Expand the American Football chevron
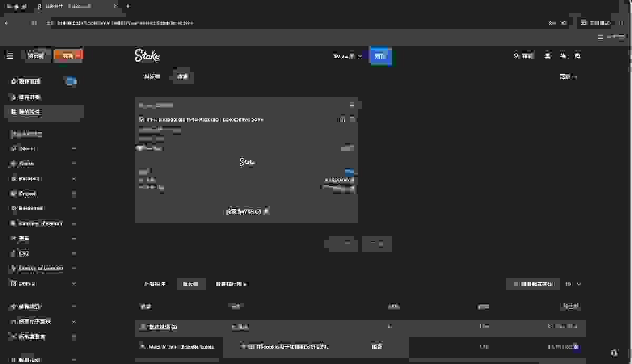This screenshot has height=364, width=632. click(x=74, y=224)
